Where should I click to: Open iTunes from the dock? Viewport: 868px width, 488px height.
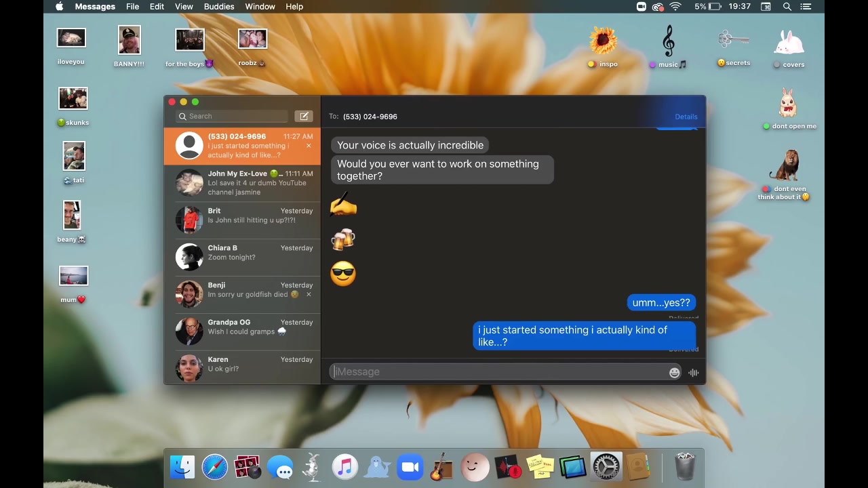[x=344, y=467]
